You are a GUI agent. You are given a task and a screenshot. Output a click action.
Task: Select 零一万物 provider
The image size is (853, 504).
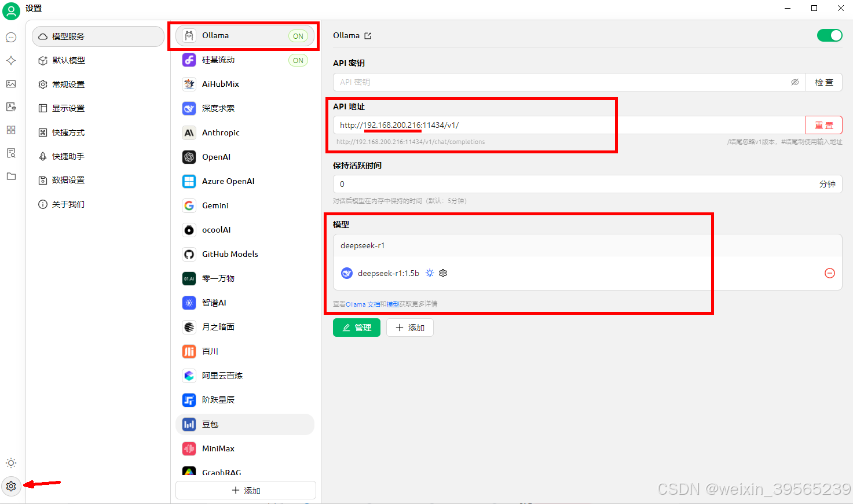tap(244, 279)
